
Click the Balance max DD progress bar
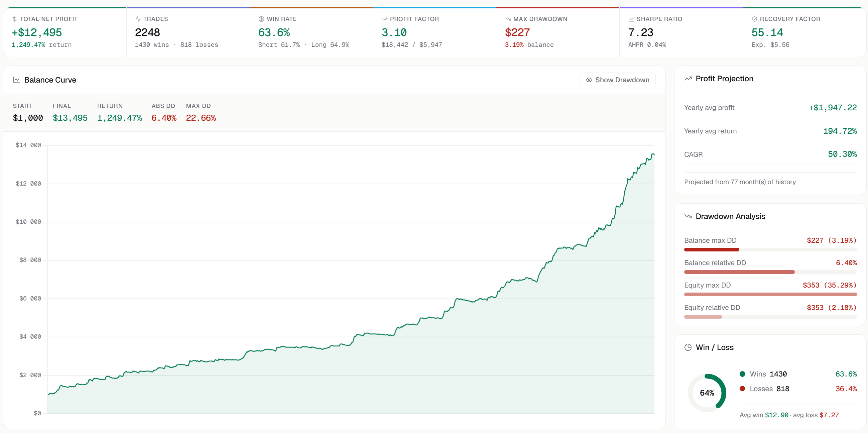(770, 250)
